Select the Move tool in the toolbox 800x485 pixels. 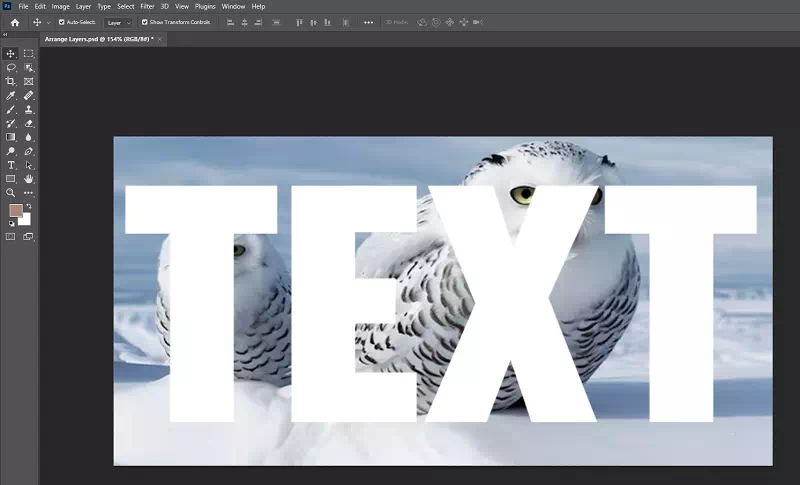[10, 54]
